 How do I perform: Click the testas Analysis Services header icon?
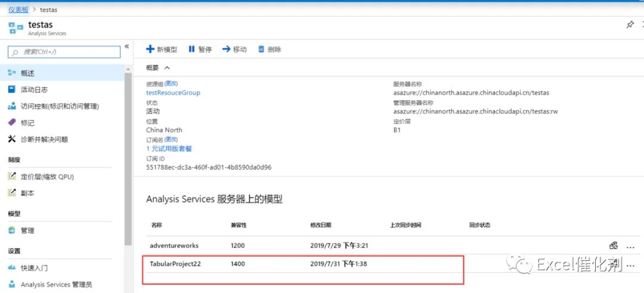[16, 28]
